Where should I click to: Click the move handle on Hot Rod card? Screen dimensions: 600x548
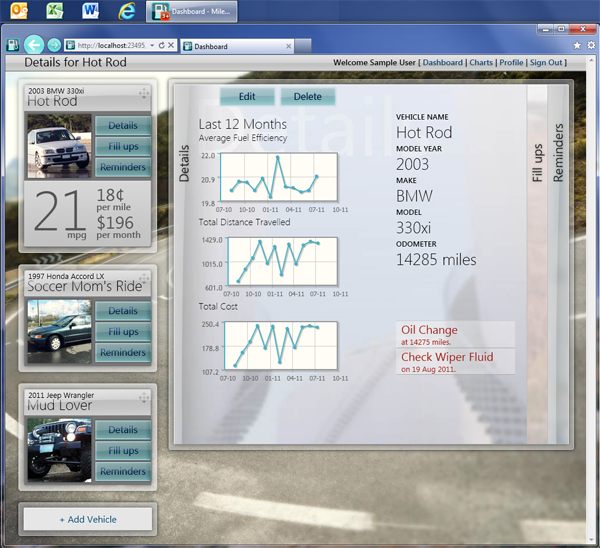144,94
